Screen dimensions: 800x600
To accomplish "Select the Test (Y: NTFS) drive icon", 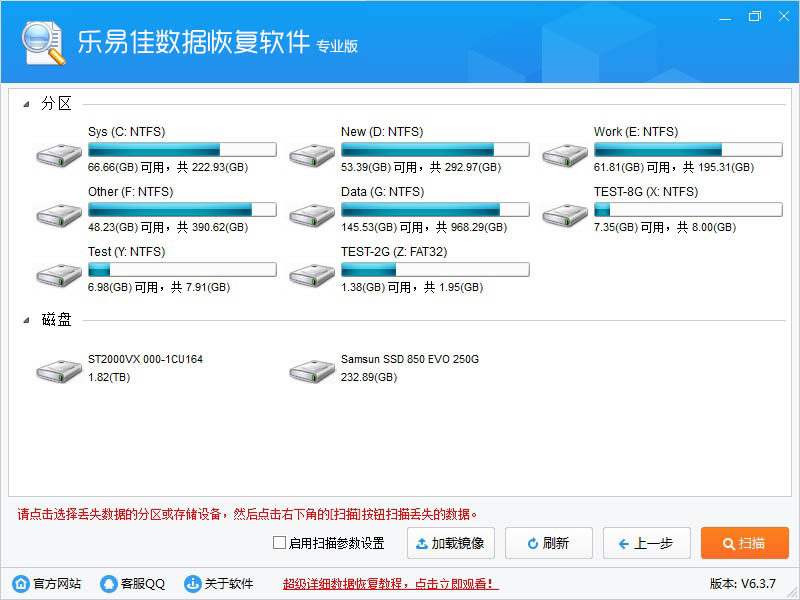I will click(x=59, y=275).
